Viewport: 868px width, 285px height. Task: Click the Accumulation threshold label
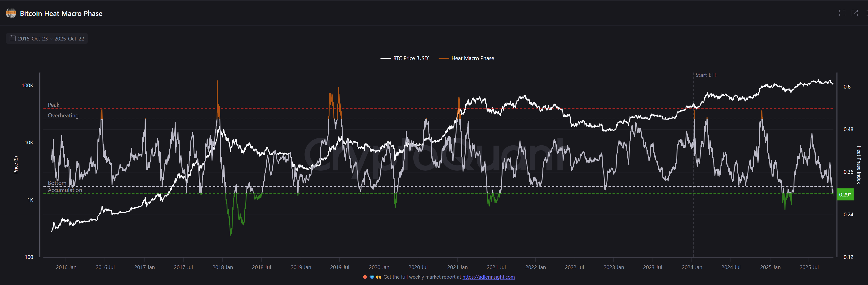(65, 190)
